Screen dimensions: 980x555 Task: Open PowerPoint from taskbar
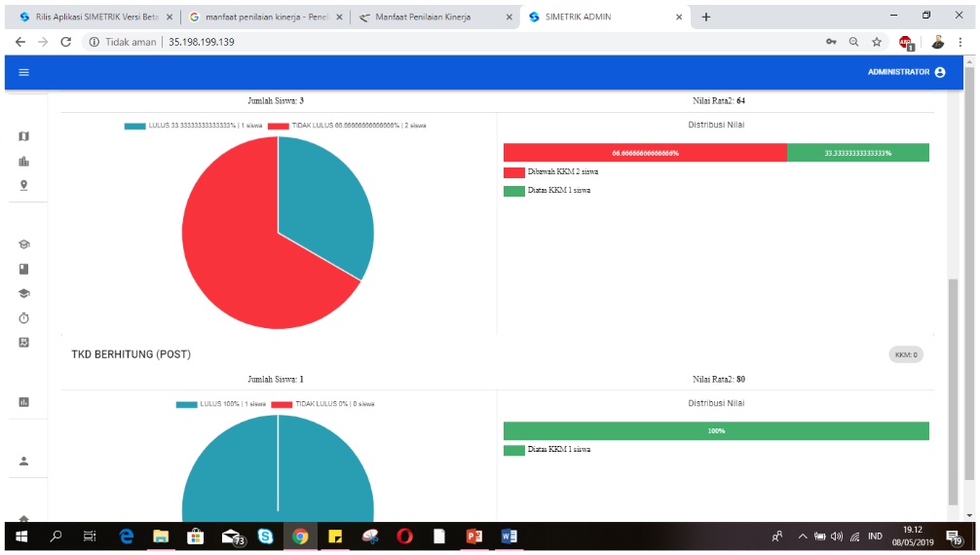(x=473, y=536)
